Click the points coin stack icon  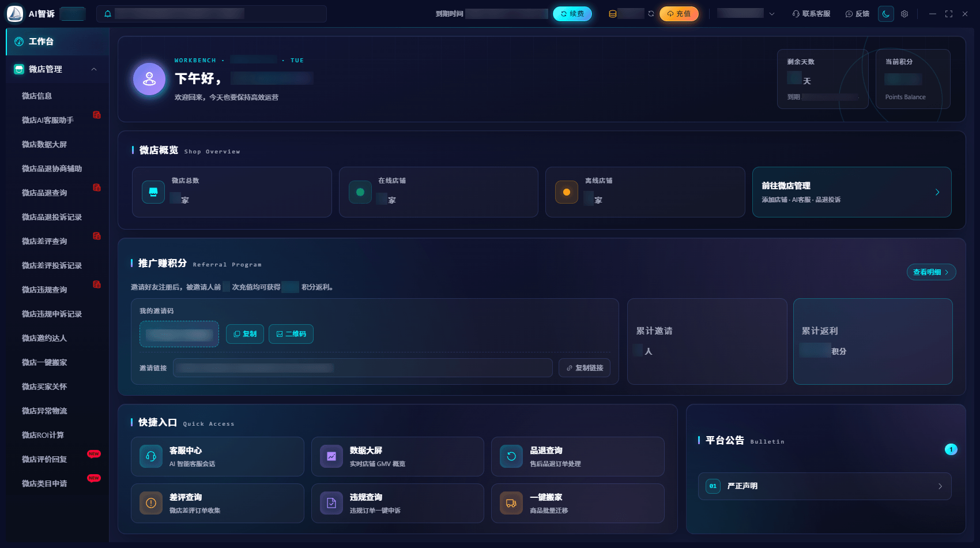pos(613,14)
